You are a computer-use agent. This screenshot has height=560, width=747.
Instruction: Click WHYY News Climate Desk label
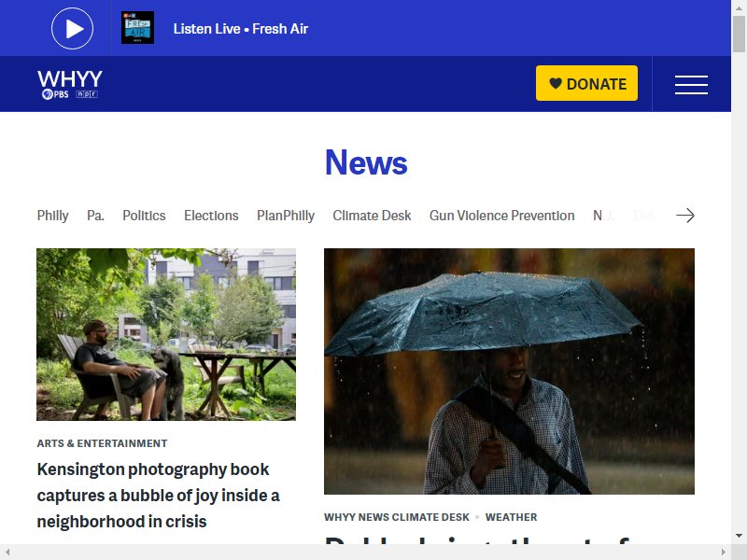coord(396,517)
